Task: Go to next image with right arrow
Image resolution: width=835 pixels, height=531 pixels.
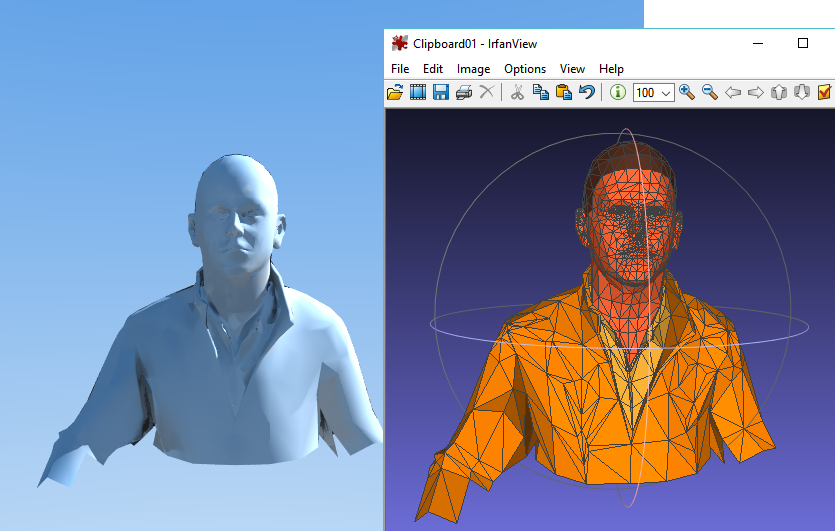Action: [x=756, y=92]
